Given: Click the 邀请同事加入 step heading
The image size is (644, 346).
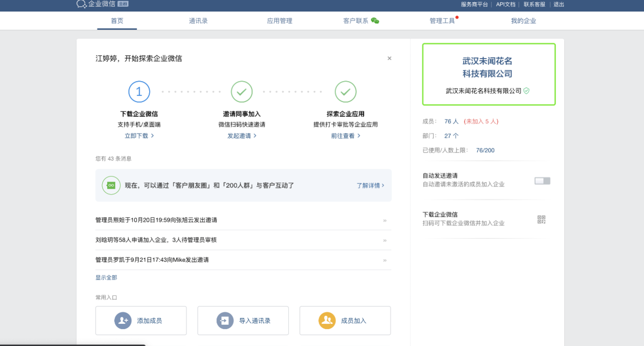Looking at the screenshot, I should 242,114.
